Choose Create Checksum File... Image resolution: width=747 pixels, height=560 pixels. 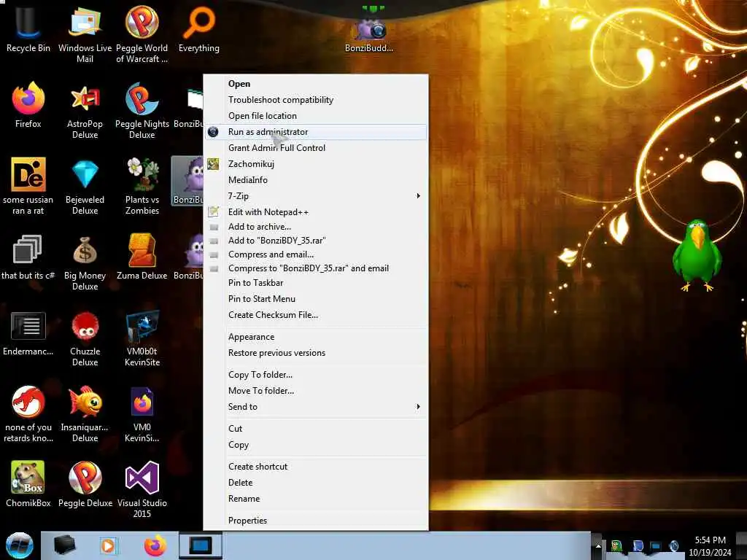316,315
